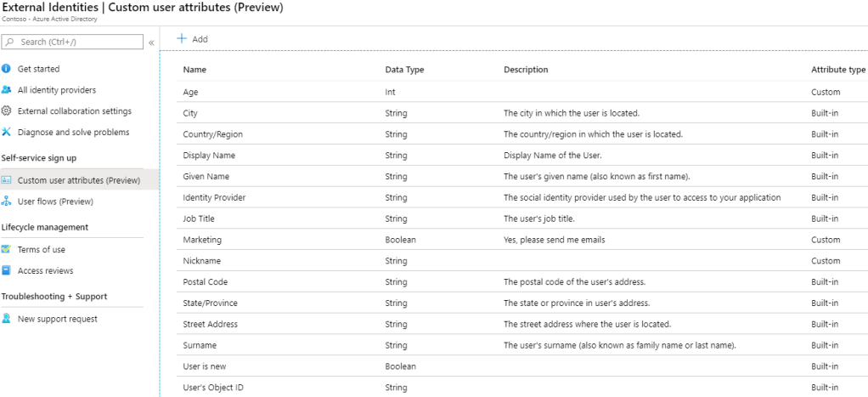
Task: Click the User flows icon in sidebar
Action: coord(7,201)
